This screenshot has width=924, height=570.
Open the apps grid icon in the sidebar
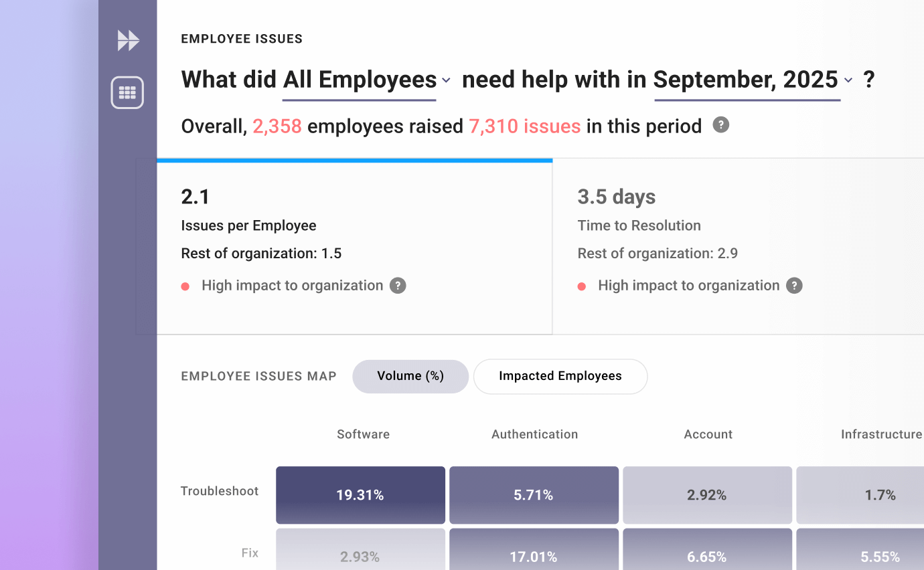tap(127, 92)
